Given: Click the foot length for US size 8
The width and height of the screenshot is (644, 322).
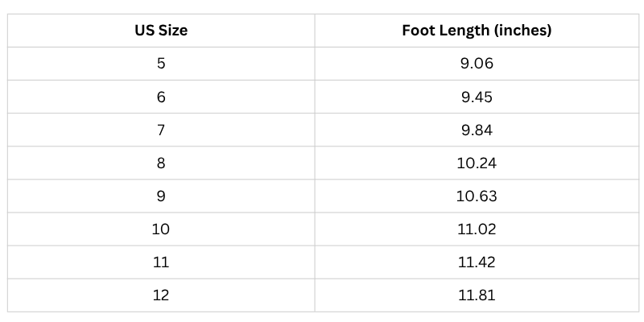Looking at the screenshot, I should click(477, 163).
